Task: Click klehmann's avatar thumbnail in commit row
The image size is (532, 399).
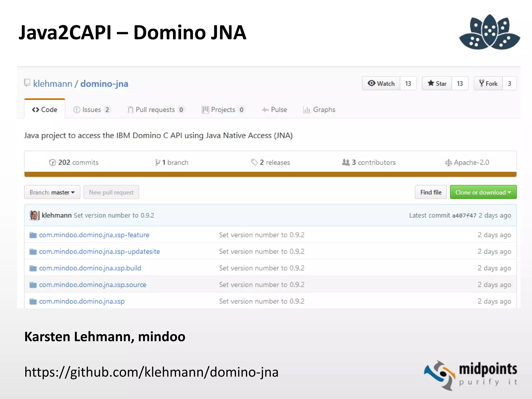Action: pos(35,215)
